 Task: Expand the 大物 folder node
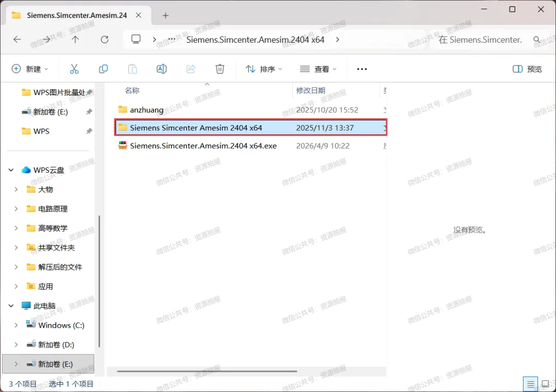(16, 190)
